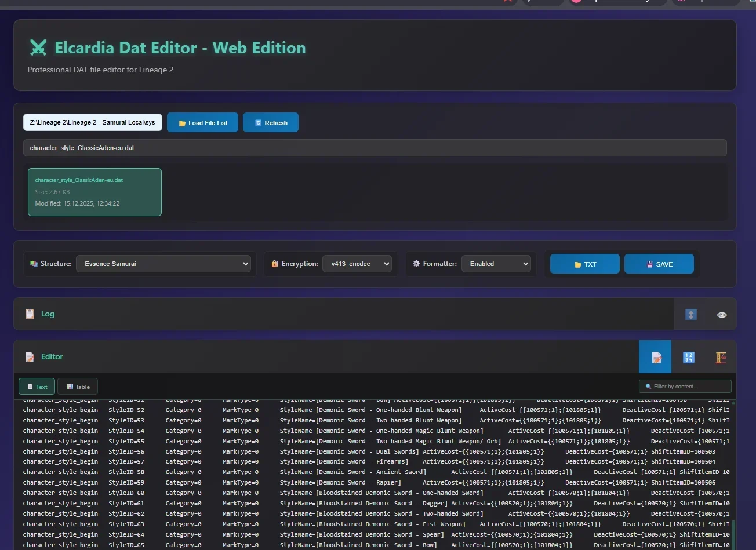The height and width of the screenshot is (550, 756).
Task: Click the Modified: 15.12.2025 timestamp text
Action: coord(77,204)
